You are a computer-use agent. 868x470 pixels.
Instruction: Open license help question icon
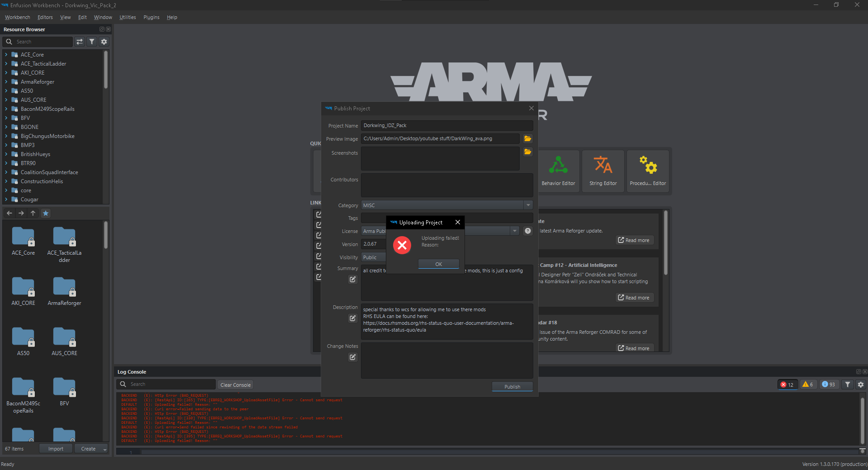[x=527, y=231]
